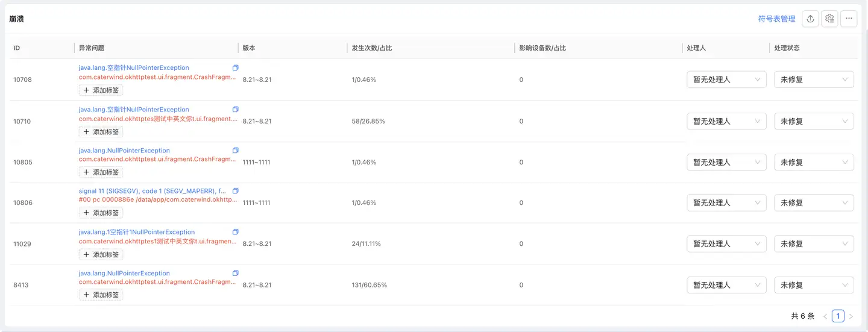Open java.lang.1空指针1NullPointerException crash entry
The height and width of the screenshot is (332, 868).
pos(137,232)
